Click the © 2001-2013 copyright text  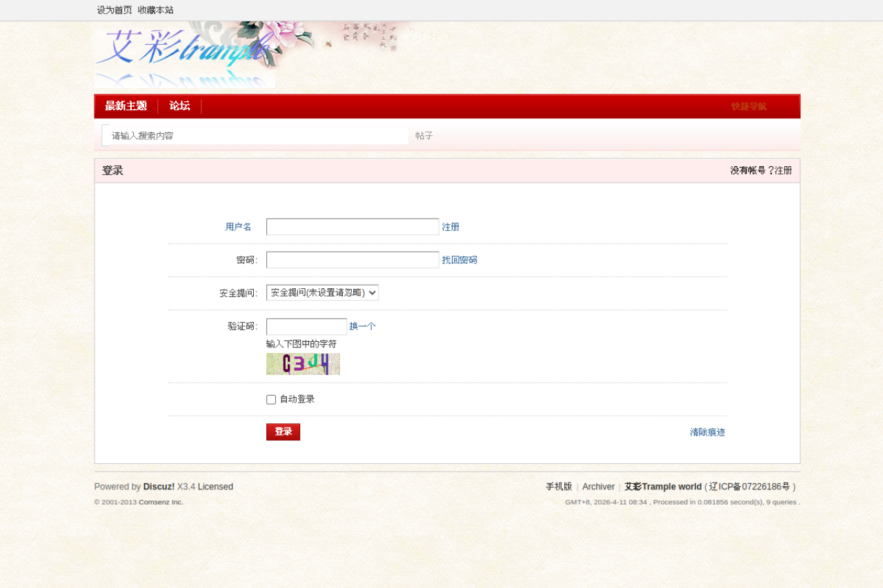(x=116, y=502)
